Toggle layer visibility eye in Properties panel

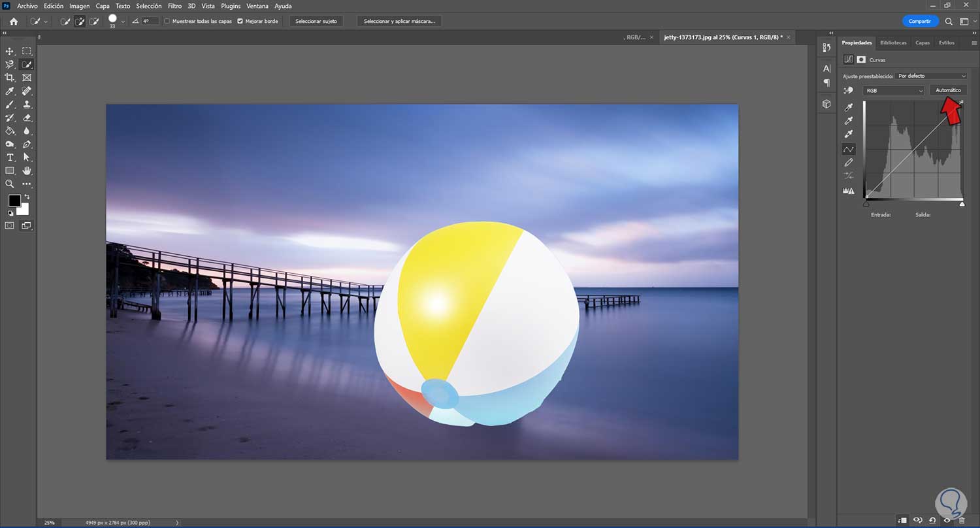(947, 520)
